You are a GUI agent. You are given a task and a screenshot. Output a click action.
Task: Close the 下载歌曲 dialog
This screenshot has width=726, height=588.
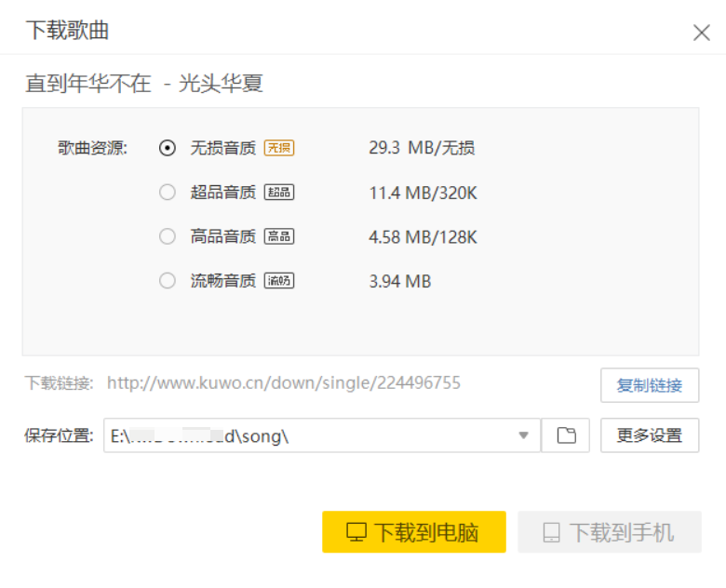[x=702, y=33]
